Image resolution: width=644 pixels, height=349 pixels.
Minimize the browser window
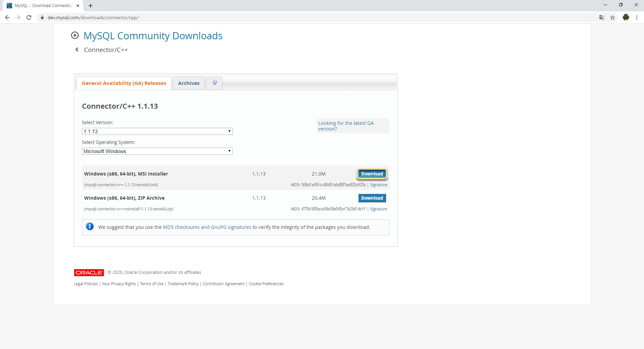point(605,5)
